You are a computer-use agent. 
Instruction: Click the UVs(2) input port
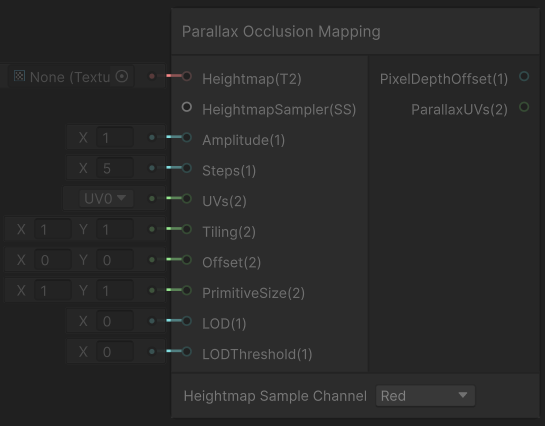tap(187, 198)
